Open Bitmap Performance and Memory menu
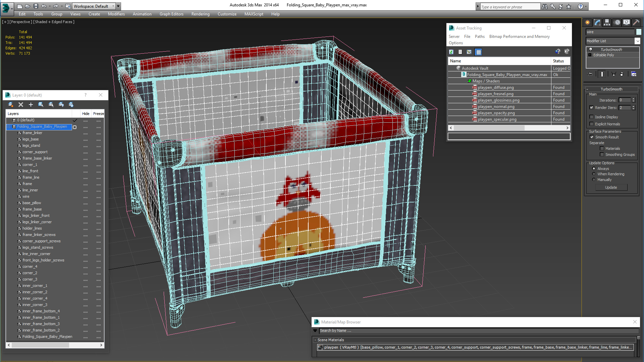The image size is (644, 362). 519,37
